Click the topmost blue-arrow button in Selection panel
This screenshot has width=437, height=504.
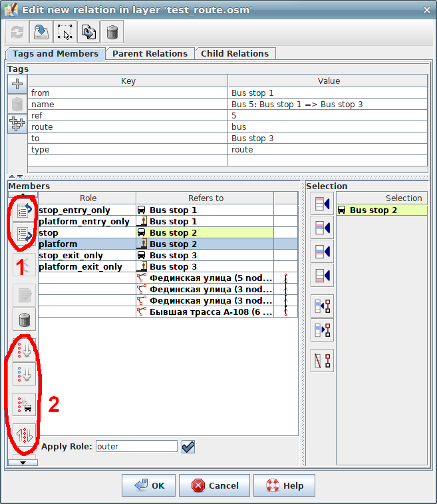point(322,204)
